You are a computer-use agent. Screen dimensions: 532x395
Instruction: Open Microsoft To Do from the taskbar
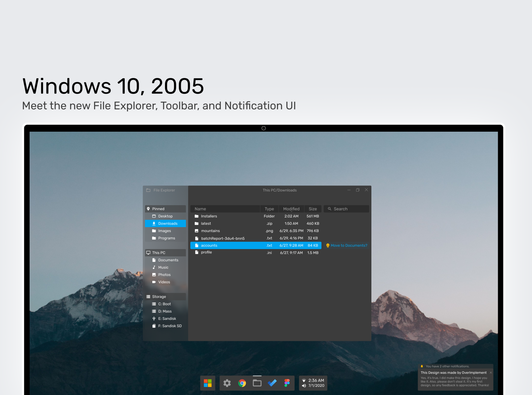click(272, 383)
